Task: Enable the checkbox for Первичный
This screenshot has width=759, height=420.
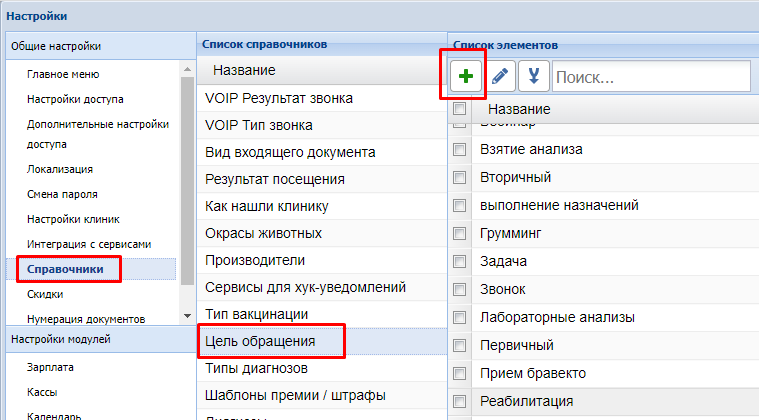Action: pos(460,345)
